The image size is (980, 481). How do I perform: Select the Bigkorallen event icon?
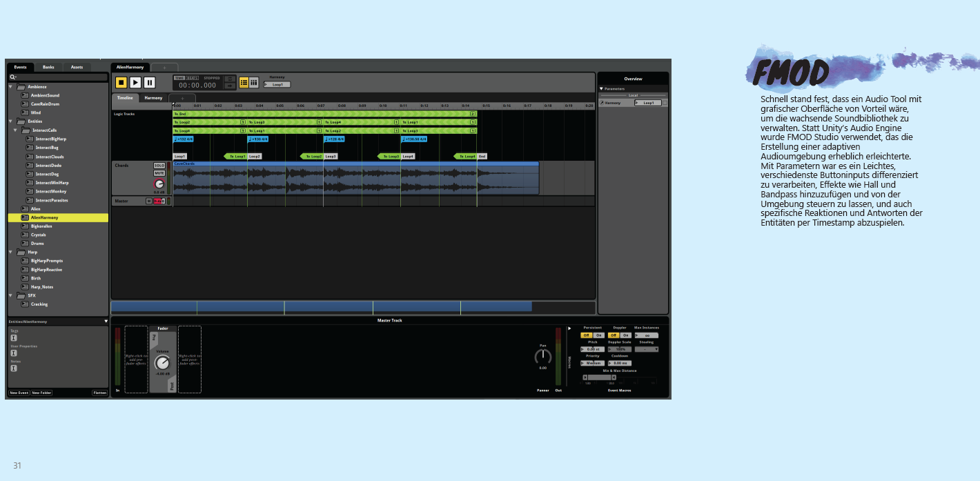coord(25,226)
